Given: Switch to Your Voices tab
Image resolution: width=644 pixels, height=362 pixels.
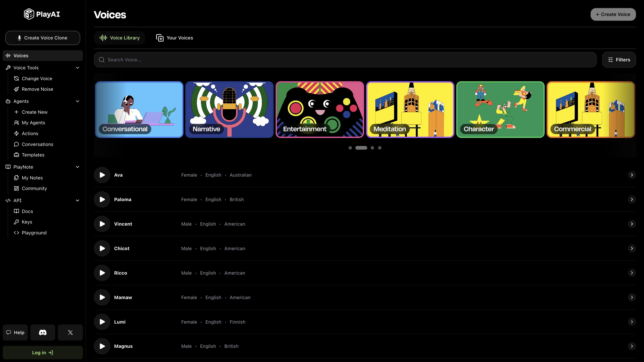Looking at the screenshot, I should point(175,38).
